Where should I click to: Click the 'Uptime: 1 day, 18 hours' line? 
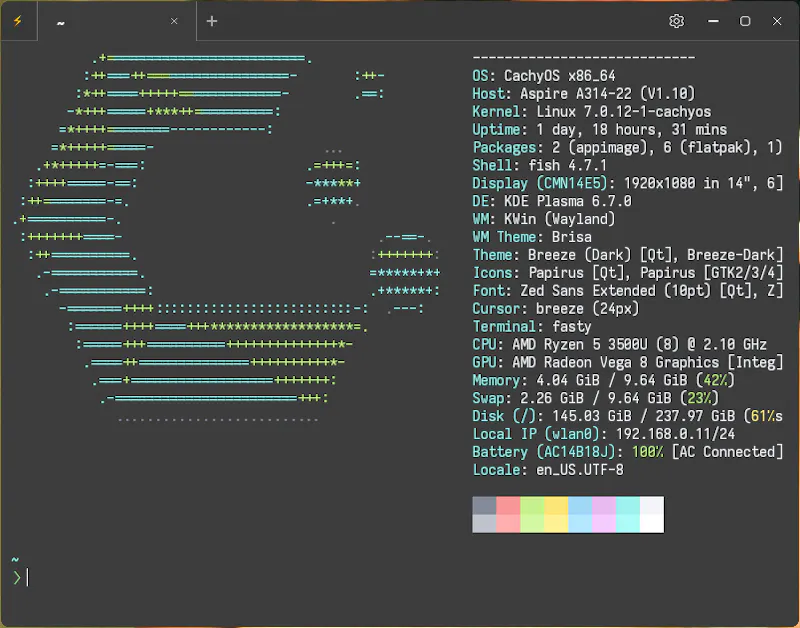click(599, 130)
